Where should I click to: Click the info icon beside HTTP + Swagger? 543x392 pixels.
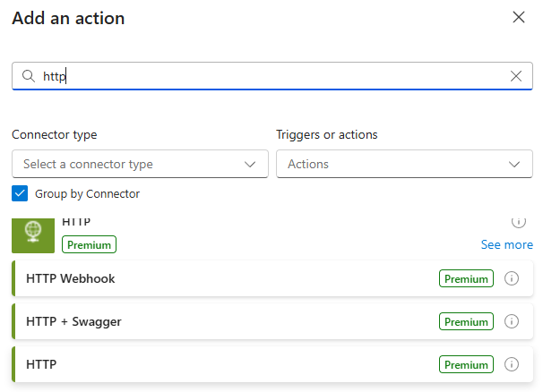pos(513,321)
